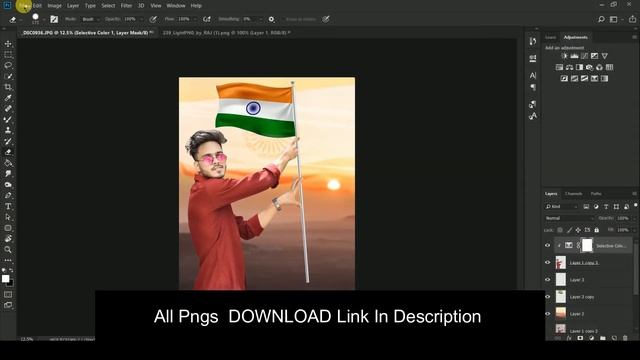Select the Move tool
Image resolution: width=640 pixels, height=360 pixels.
pyautogui.click(x=8, y=44)
